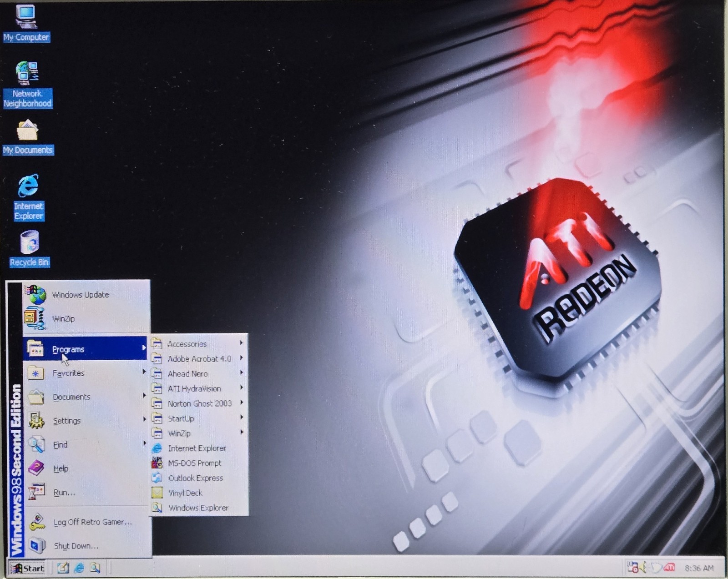Viewport: 728px width, 579px height.
Task: Launch Internet Explorer from the Programs submenu
Action: click(x=199, y=448)
